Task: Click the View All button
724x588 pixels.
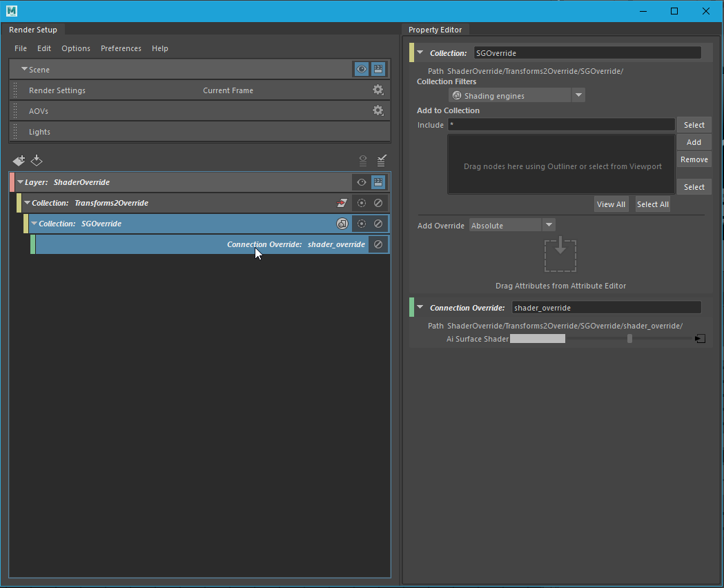Action: coord(611,204)
